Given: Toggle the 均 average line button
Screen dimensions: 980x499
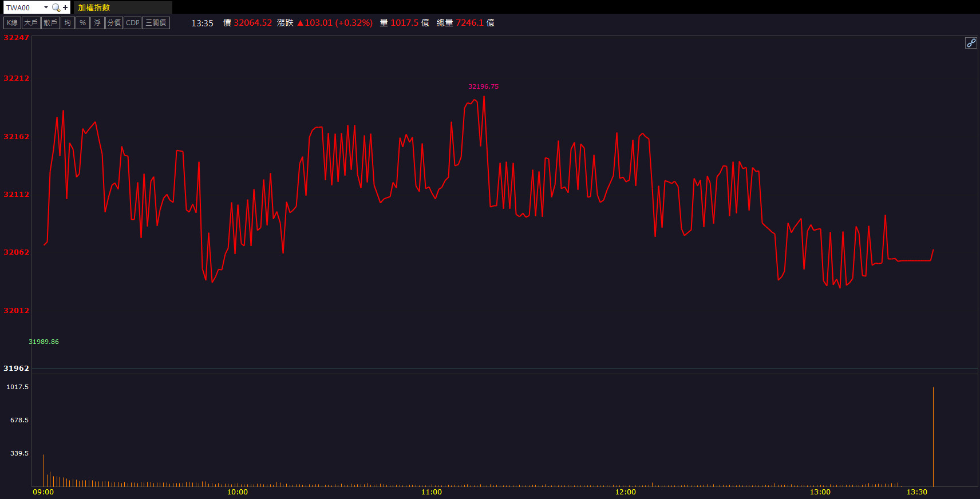Looking at the screenshot, I should coord(68,23).
